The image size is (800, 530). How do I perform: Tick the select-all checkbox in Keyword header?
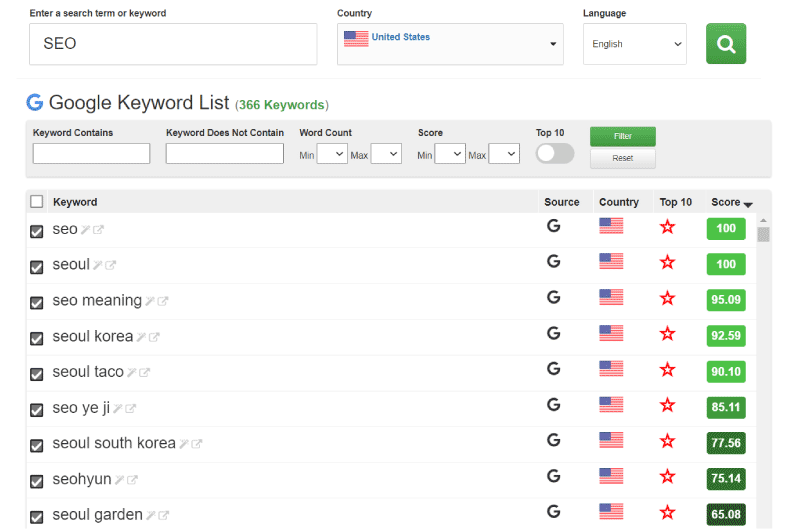tap(37, 201)
